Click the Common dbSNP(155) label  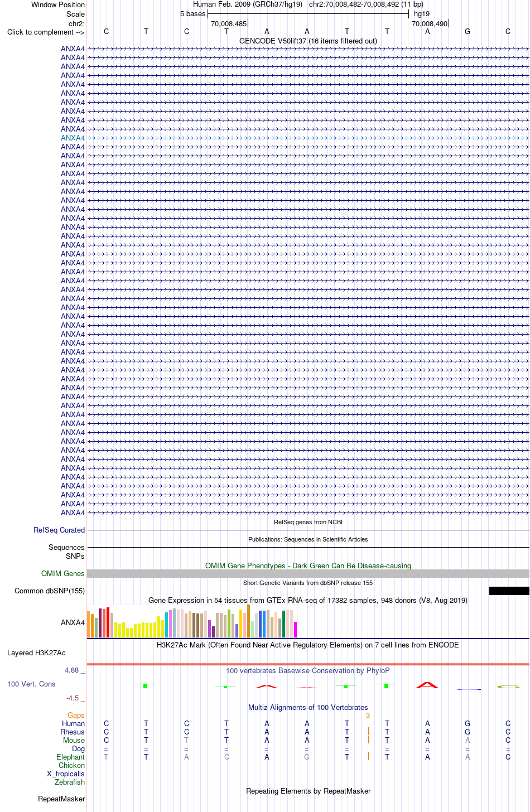point(50,591)
